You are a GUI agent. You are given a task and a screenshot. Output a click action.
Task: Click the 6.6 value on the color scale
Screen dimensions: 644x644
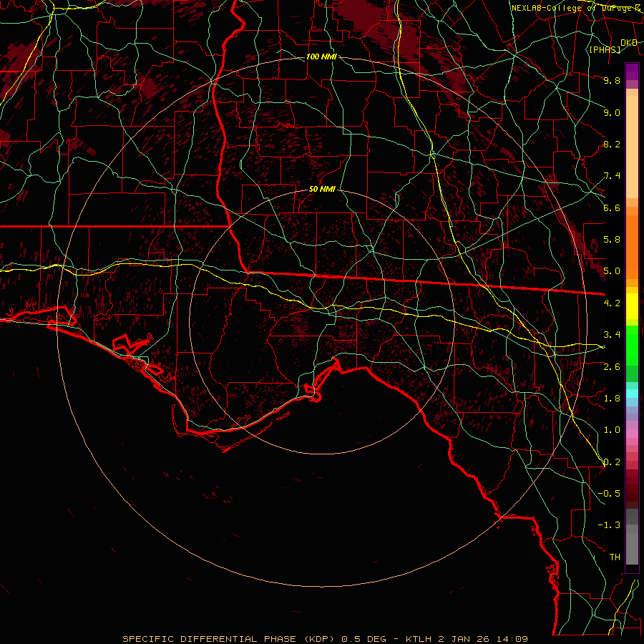pyautogui.click(x=612, y=208)
